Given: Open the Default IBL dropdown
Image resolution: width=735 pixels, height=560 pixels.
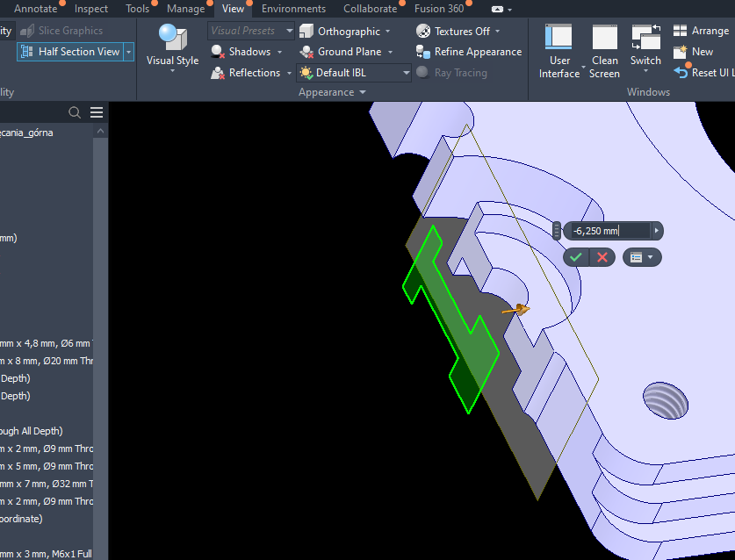Looking at the screenshot, I should click(x=403, y=72).
